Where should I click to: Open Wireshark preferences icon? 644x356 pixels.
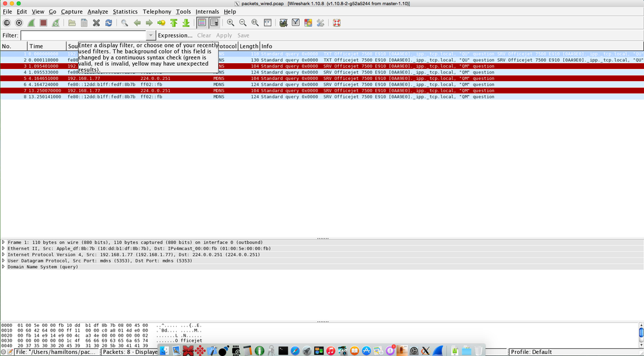[x=320, y=23]
